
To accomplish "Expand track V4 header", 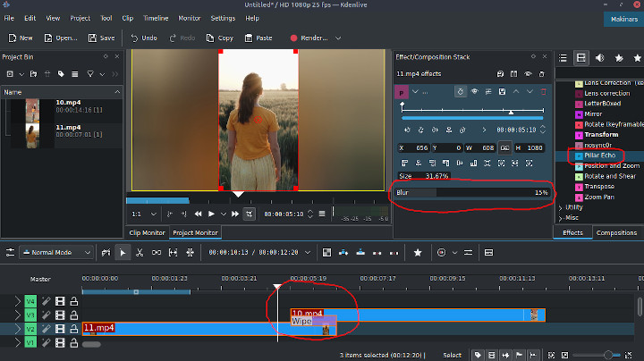I will pyautogui.click(x=18, y=301).
